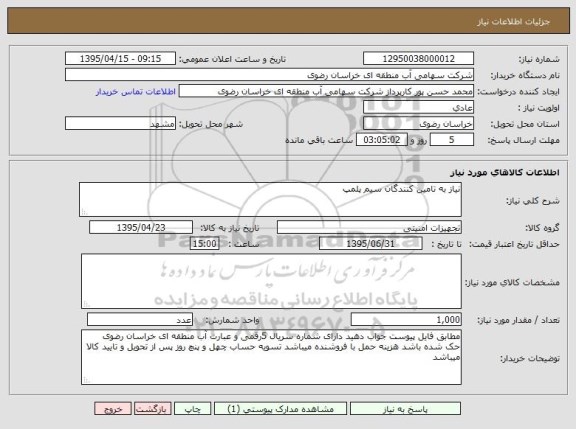Click the گروه کالا field تجهیزات امنیتی
Screen dimensions: 576x429
click(369, 228)
